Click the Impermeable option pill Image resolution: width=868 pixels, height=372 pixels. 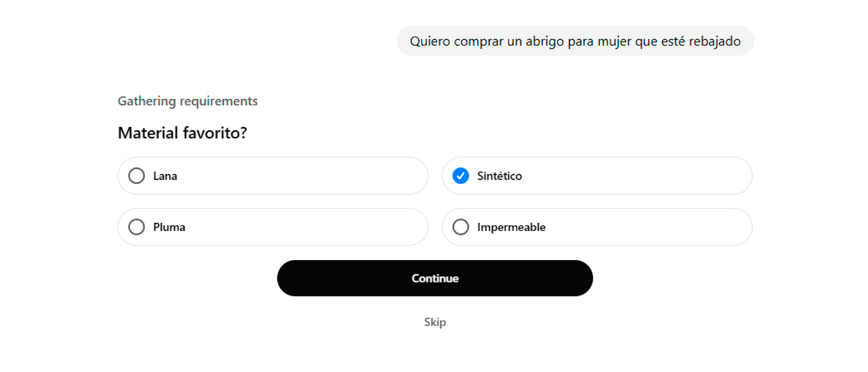click(596, 227)
